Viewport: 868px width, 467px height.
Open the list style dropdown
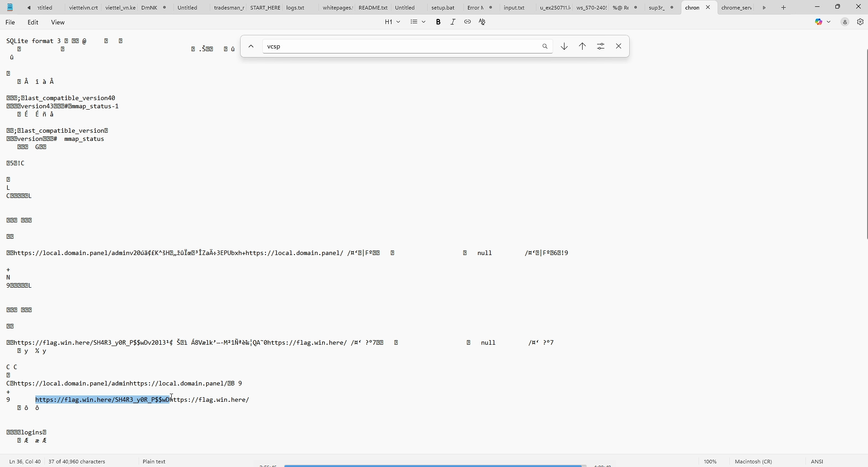click(x=418, y=22)
